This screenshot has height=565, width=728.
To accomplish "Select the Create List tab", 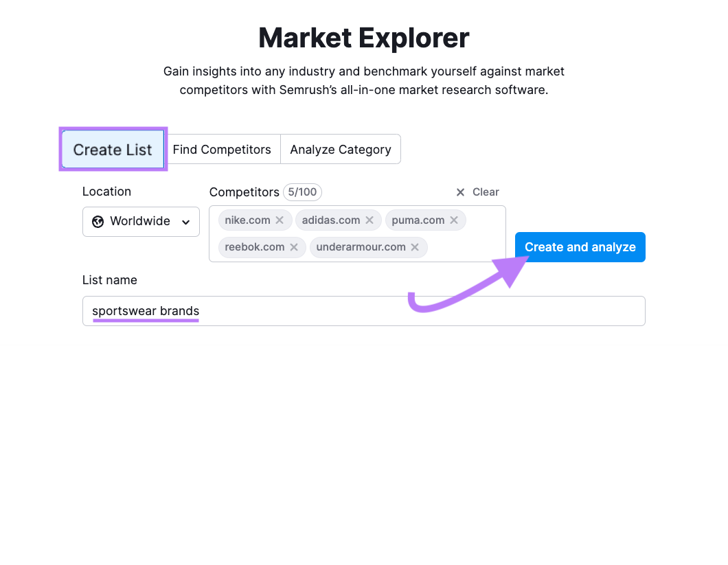I will point(113,149).
